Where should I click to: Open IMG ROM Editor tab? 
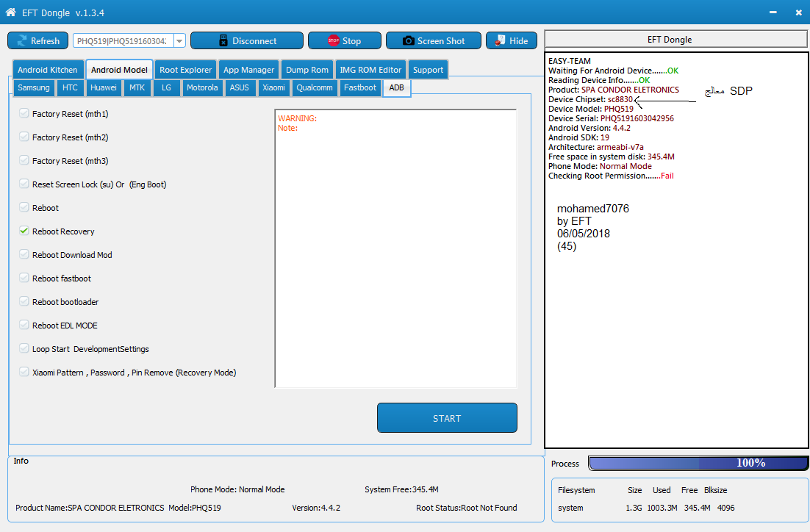click(x=370, y=70)
